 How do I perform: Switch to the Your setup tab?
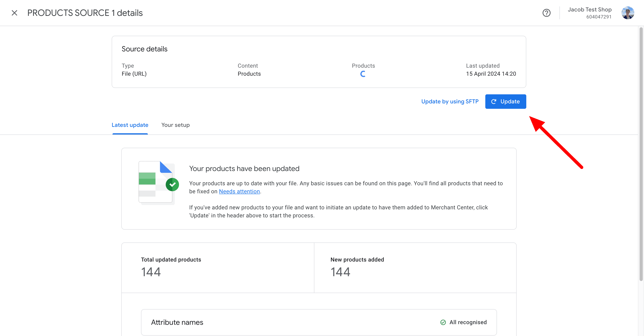(x=175, y=125)
